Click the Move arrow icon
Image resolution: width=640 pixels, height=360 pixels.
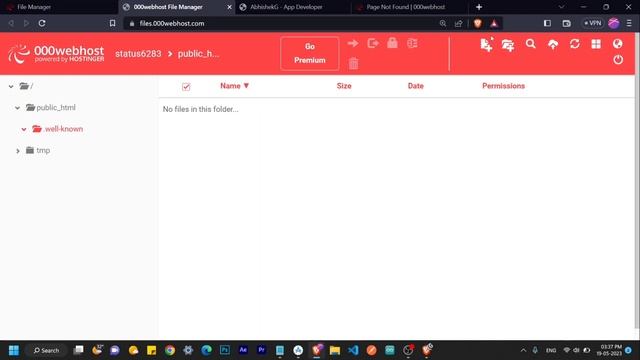coord(353,43)
